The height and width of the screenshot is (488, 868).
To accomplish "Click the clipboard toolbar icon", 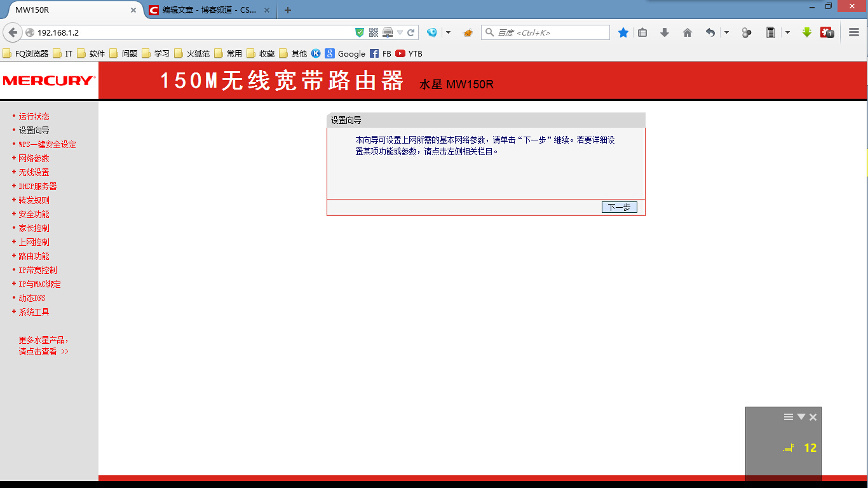I will click(771, 32).
